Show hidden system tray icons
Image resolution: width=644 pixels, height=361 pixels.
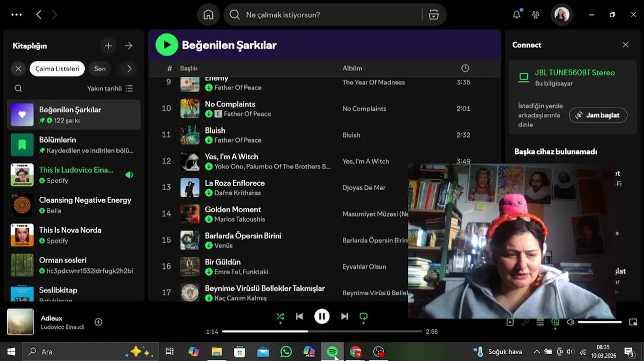[x=537, y=352]
